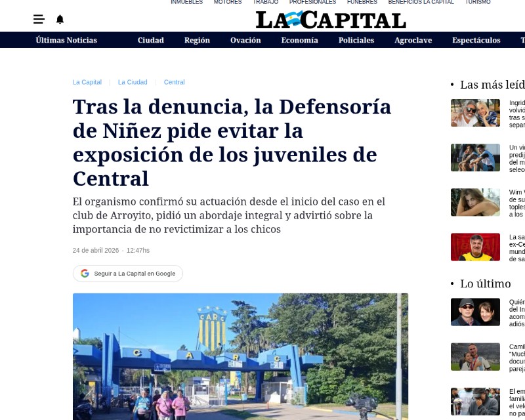Click 'El em...' headline in Lo último

(517, 402)
